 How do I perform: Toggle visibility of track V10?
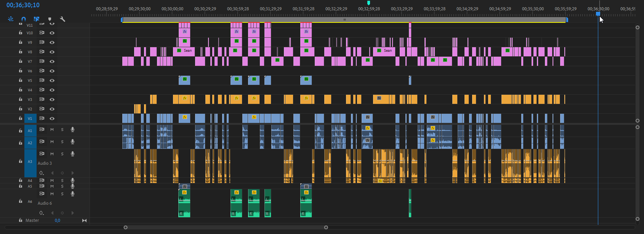(x=52, y=33)
